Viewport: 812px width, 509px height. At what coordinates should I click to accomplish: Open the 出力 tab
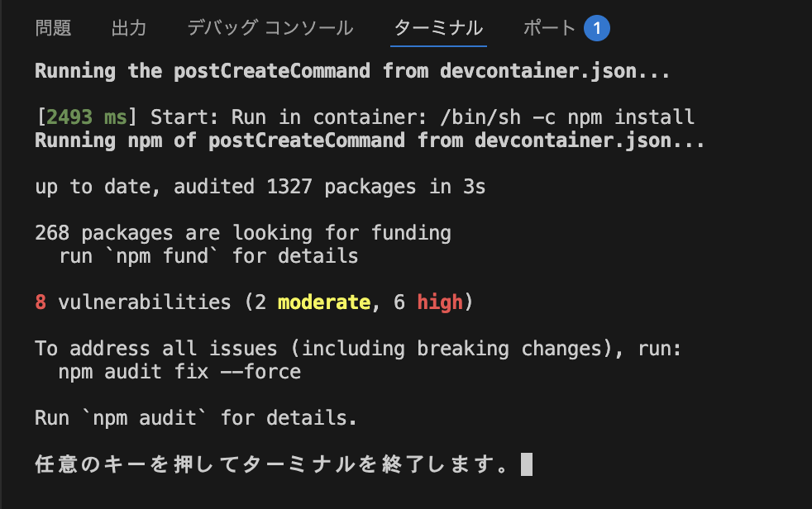pyautogui.click(x=128, y=27)
